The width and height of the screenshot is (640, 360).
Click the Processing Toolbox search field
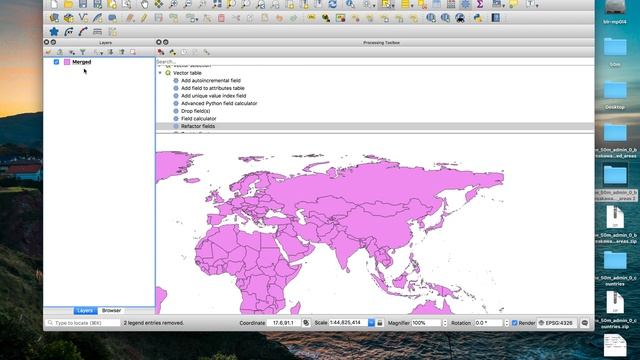[375, 62]
